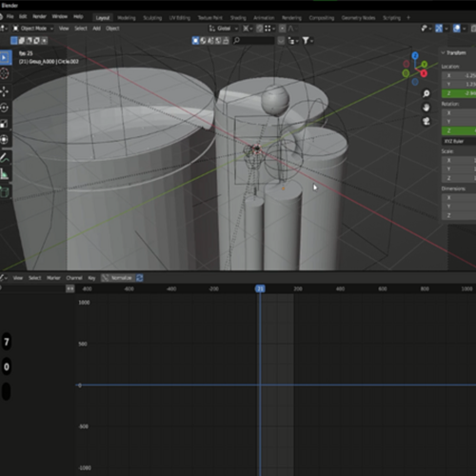The height and width of the screenshot is (476, 476).
Task: Toggle proportional editing in header
Action: pyautogui.click(x=283, y=29)
